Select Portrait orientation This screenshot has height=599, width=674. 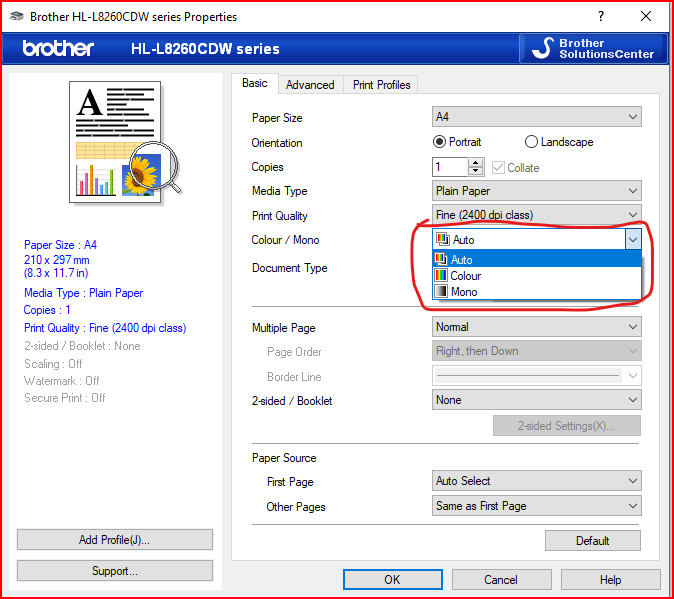pos(457,142)
